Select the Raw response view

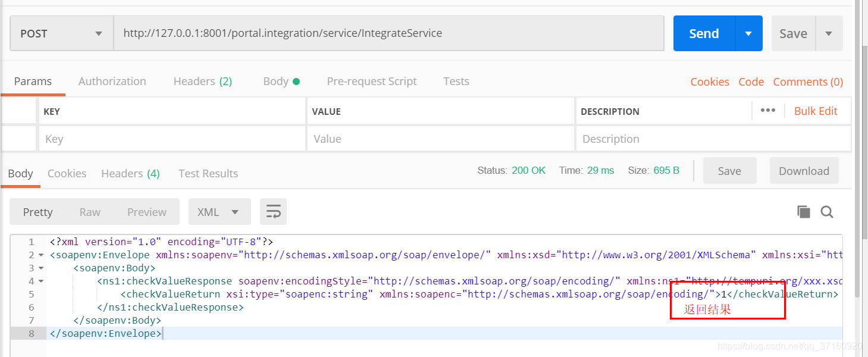(89, 211)
